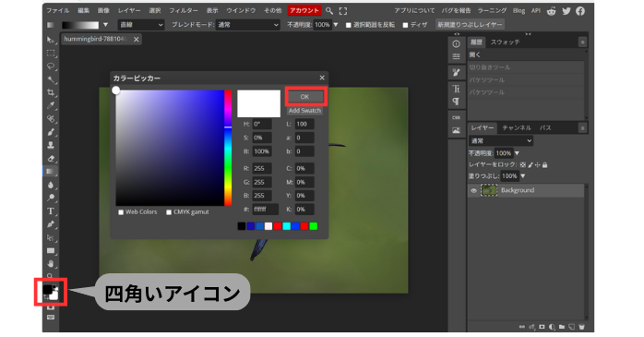
Task: Open the History panel menu button
Action: click(x=582, y=42)
